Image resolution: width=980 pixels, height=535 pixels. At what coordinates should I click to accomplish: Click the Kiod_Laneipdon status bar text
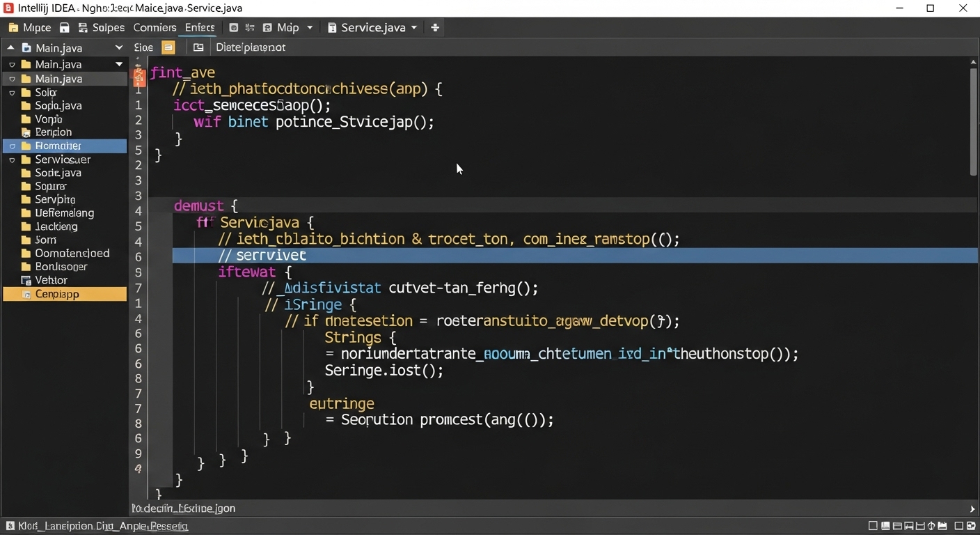[103, 526]
